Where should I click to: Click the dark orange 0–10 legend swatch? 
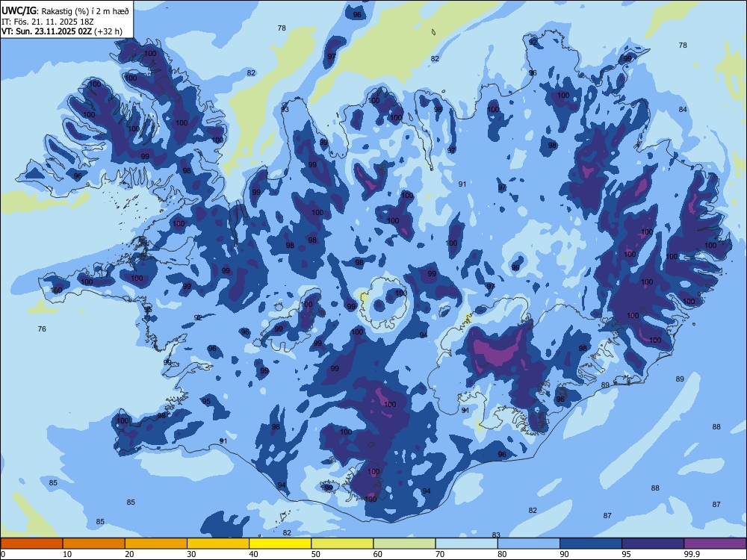pyautogui.click(x=31, y=544)
